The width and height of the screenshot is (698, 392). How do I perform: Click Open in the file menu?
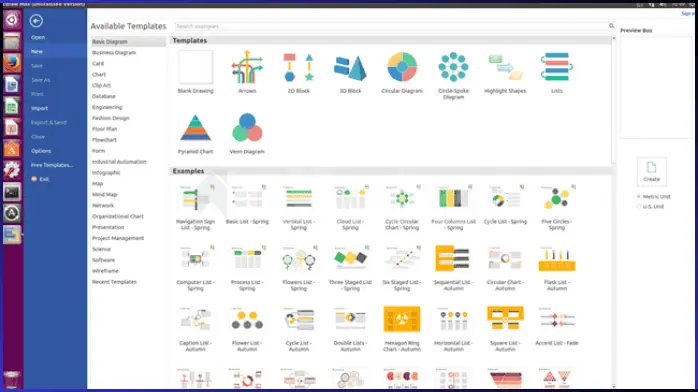click(x=38, y=37)
